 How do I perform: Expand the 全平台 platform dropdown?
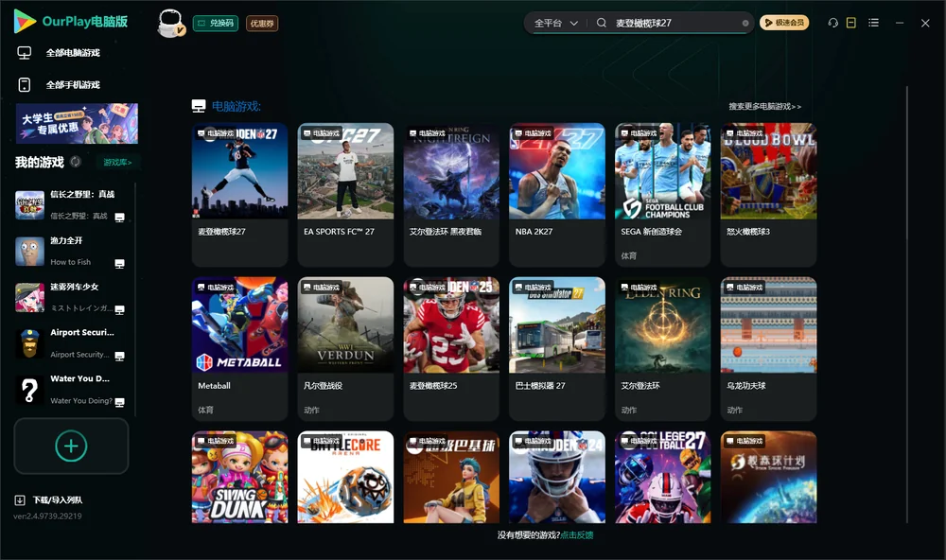click(x=555, y=23)
